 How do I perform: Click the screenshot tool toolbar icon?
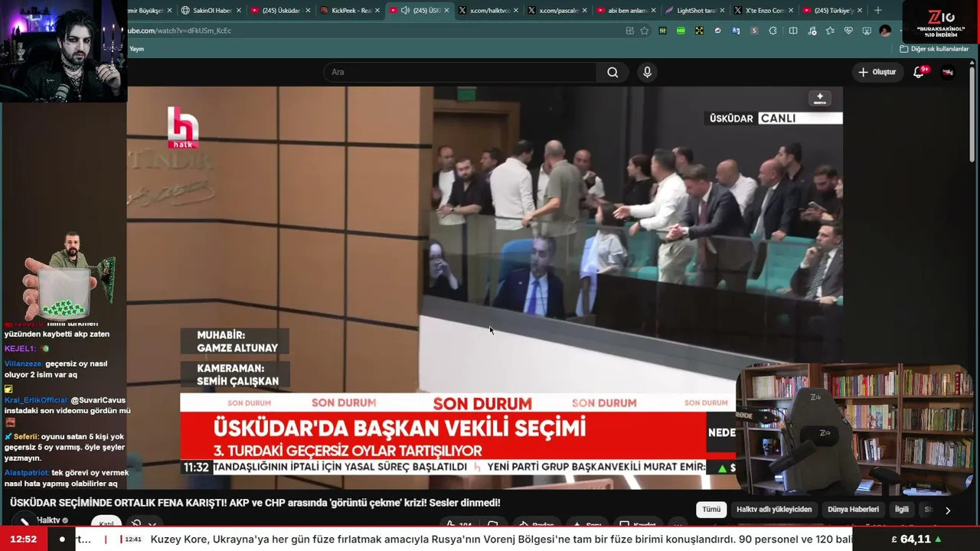[x=867, y=31]
